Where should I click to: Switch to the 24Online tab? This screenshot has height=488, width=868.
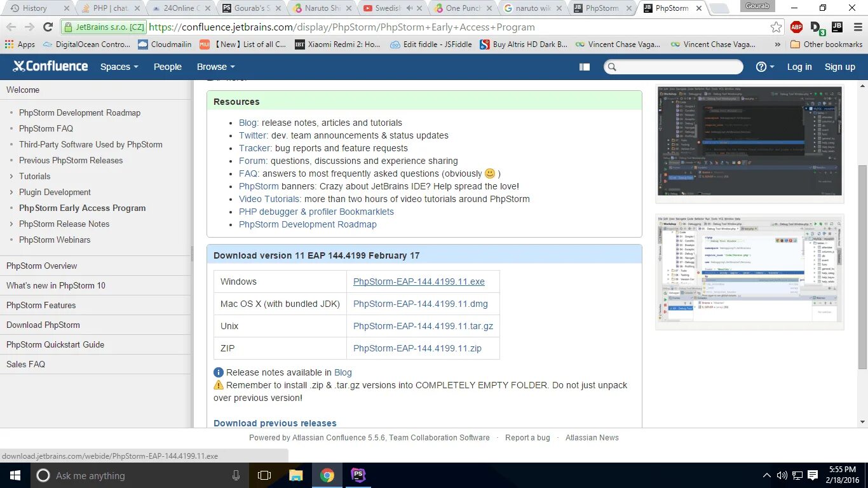click(x=182, y=8)
